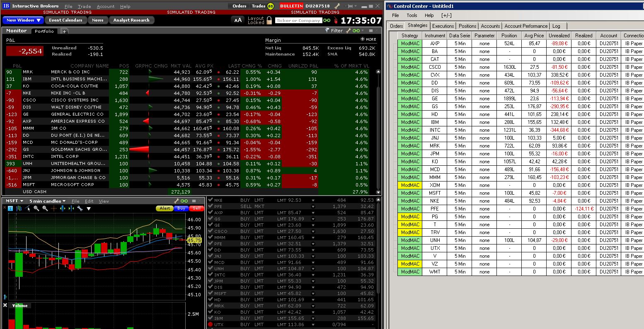This screenshot has height=329, width=644.
Task: Open the MORE options in Margin section
Action: 368,39
